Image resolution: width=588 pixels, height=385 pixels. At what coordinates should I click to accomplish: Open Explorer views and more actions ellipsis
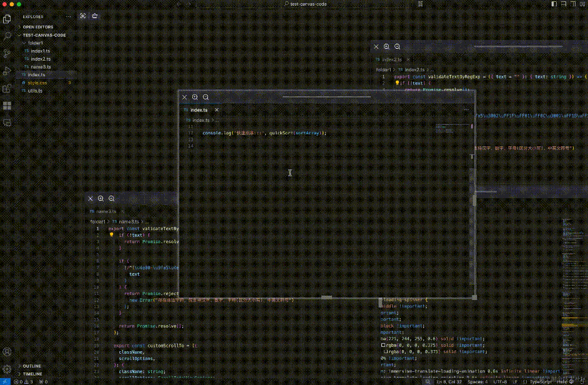click(x=68, y=16)
